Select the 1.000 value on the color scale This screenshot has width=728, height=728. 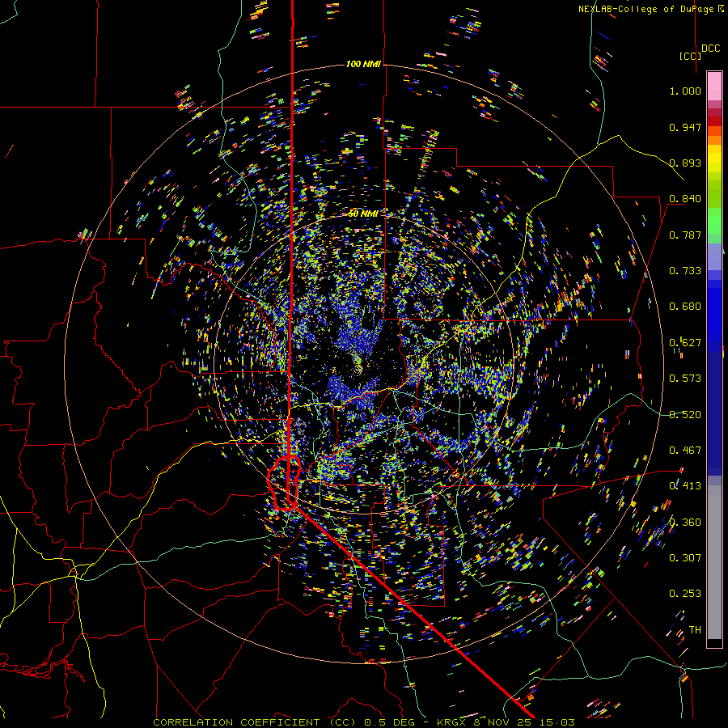coord(685,91)
